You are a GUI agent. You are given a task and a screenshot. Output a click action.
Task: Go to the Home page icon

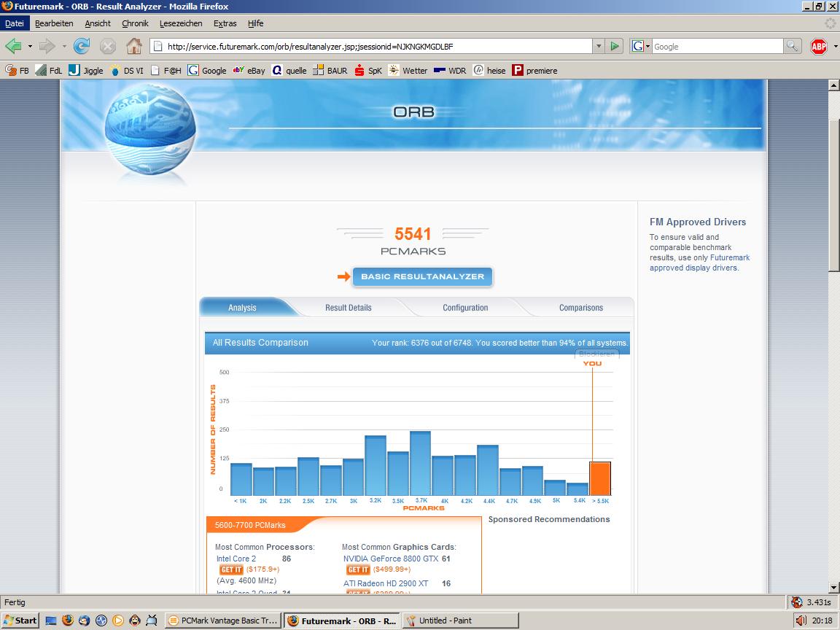coord(134,47)
